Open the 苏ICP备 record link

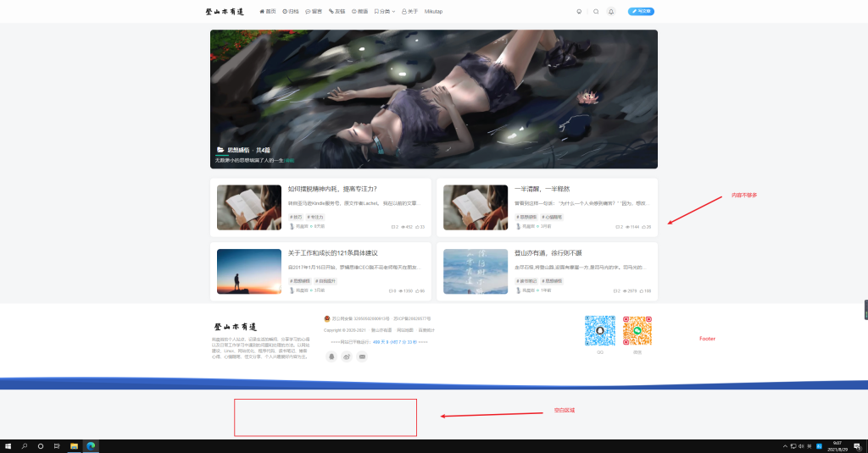[x=412, y=318]
